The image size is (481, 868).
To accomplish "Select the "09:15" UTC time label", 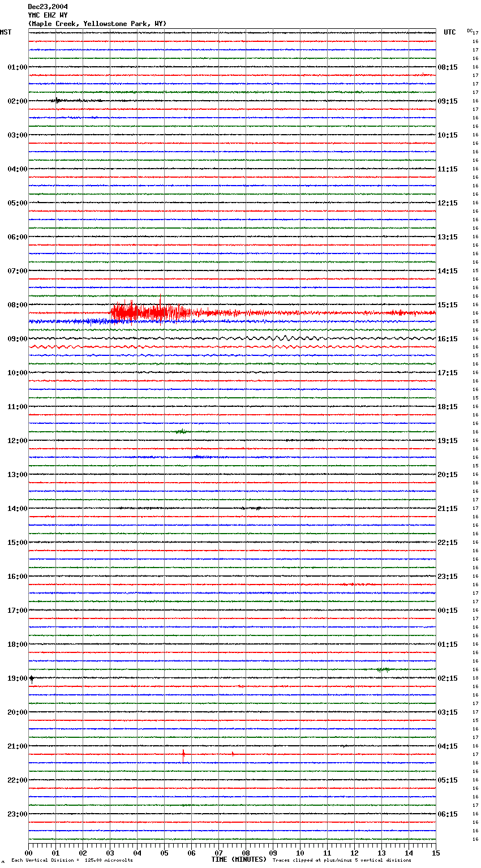I will (448, 101).
